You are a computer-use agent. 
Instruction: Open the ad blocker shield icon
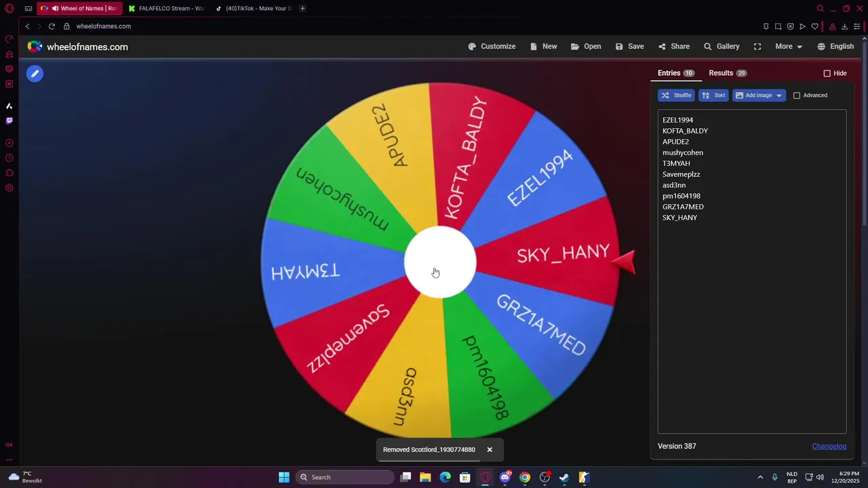pyautogui.click(x=790, y=26)
